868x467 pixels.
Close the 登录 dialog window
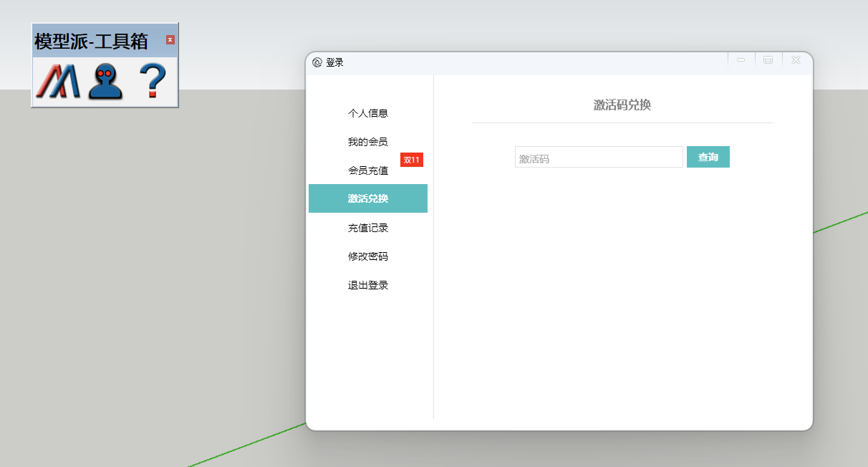tap(796, 60)
